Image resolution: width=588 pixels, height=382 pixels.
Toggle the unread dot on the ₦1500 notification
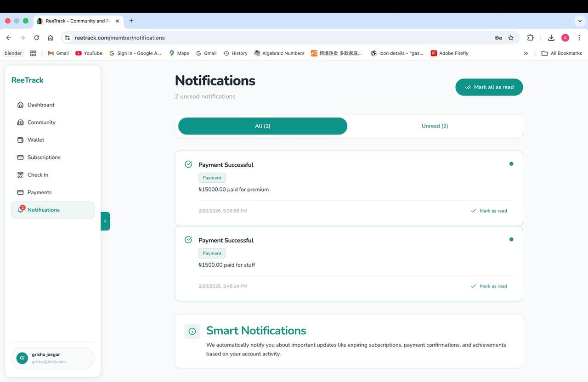[x=511, y=239]
